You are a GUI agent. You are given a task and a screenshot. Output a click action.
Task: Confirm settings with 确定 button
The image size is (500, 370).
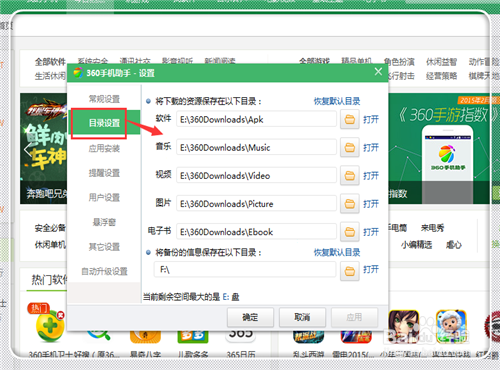250,317
